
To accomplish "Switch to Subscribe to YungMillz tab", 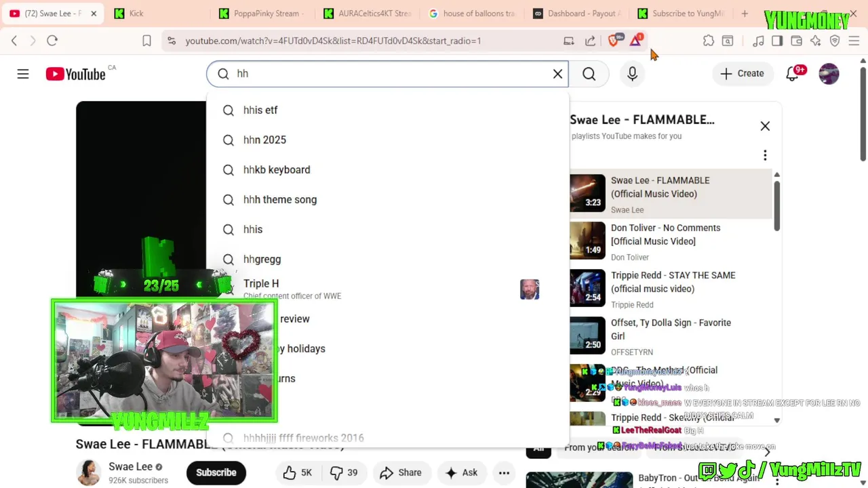I will (681, 14).
